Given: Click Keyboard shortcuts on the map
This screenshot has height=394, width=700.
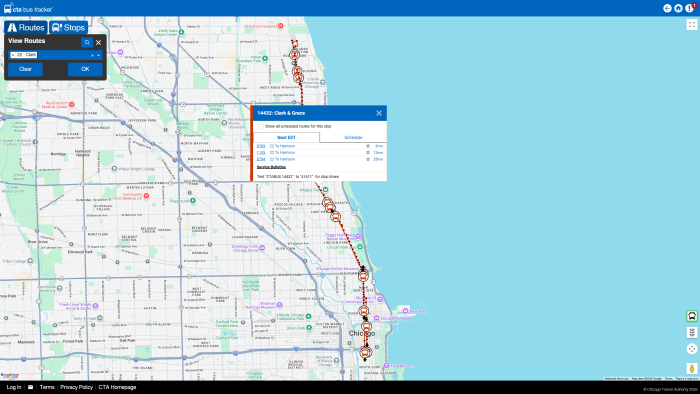Looking at the screenshot, I should tap(617, 378).
